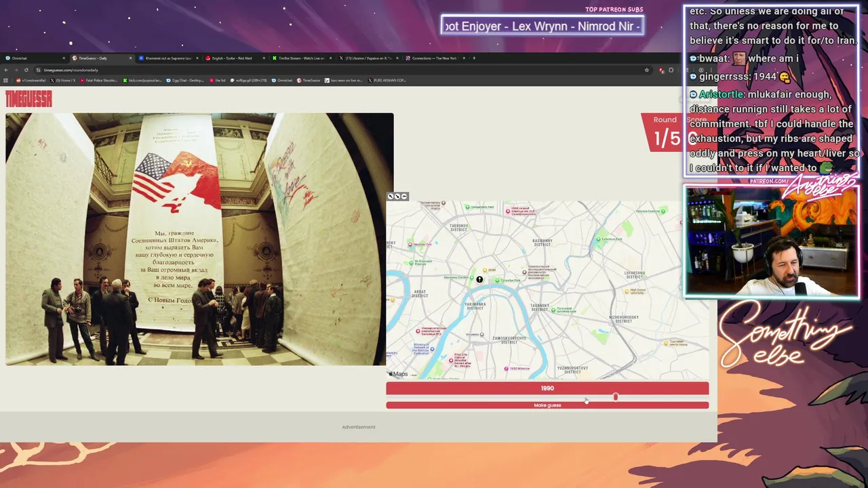Open r/LivestreamFail bookmark

click(x=30, y=80)
